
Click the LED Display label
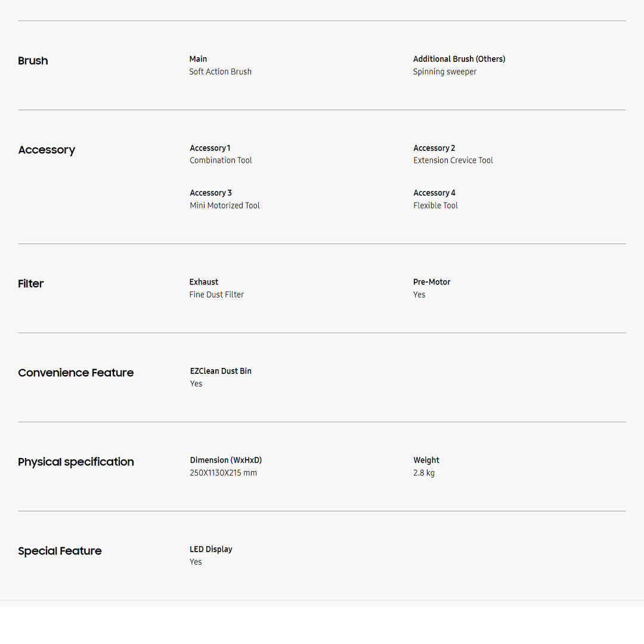210,549
